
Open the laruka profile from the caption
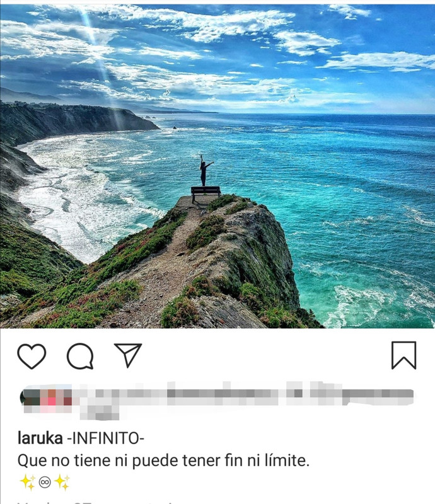pos(40,438)
